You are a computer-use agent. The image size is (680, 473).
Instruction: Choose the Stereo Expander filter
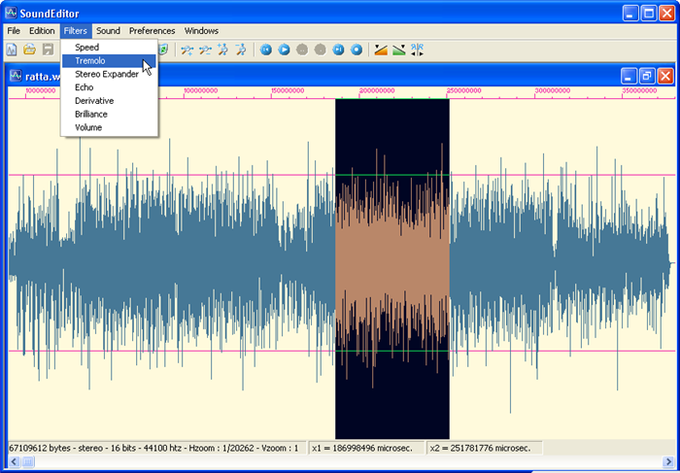(109, 74)
